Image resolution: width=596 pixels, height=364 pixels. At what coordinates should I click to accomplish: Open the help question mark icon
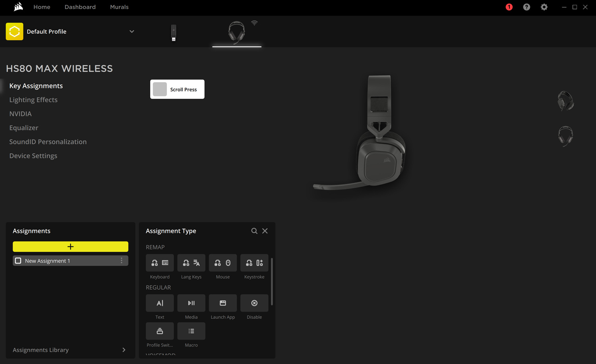click(526, 7)
